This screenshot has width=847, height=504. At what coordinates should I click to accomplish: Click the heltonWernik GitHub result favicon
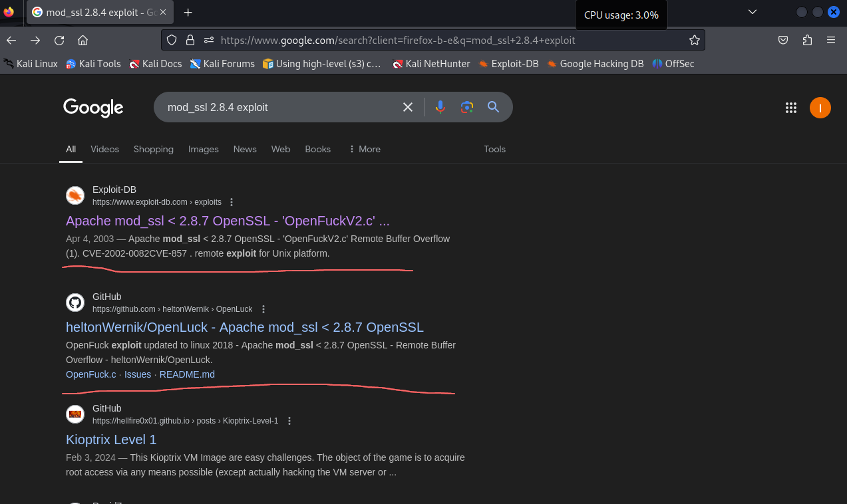[x=75, y=303]
